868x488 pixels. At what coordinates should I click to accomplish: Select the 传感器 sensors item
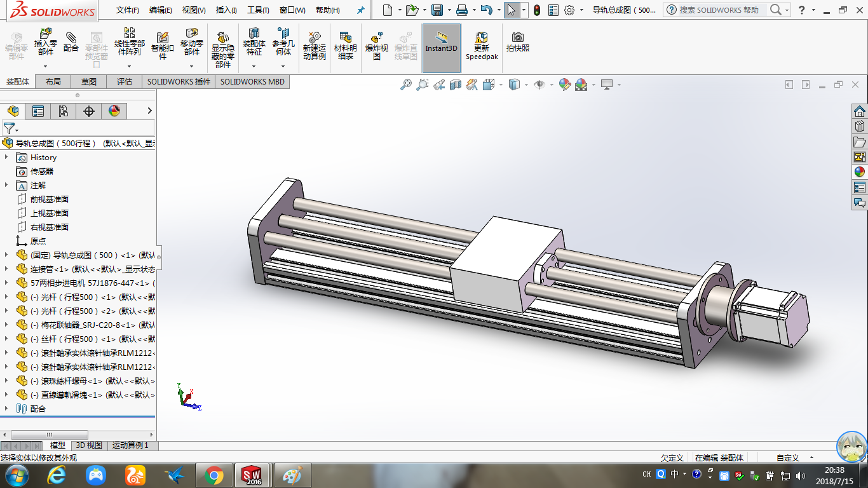point(42,171)
